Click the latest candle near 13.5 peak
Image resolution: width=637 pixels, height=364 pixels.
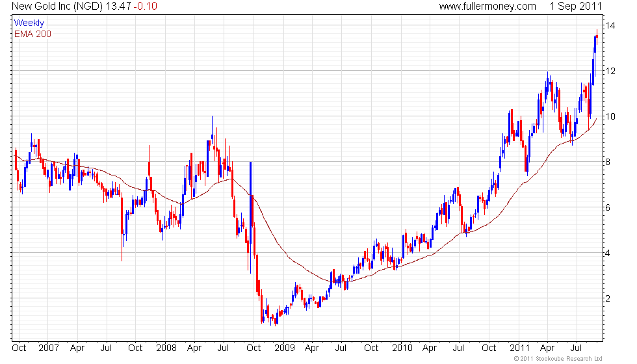[597, 38]
